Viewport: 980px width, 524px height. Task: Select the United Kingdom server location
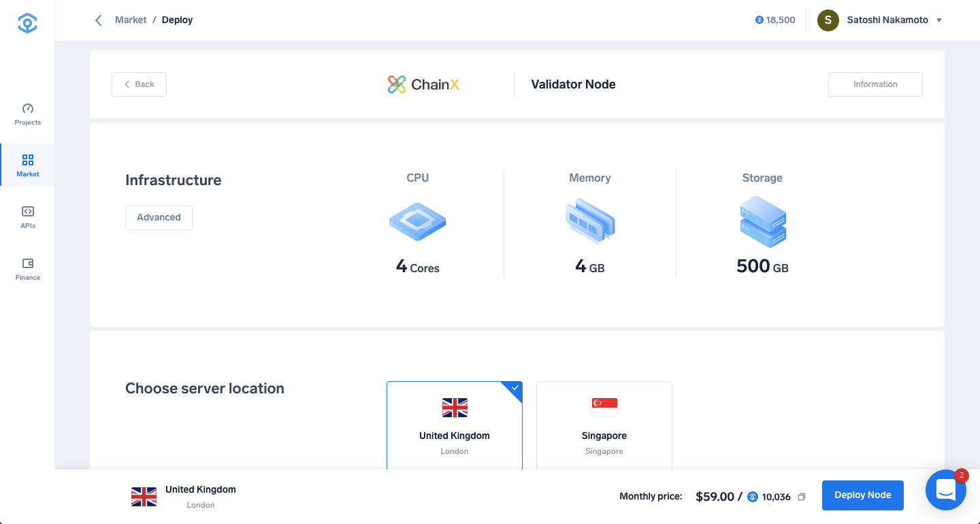tap(455, 425)
